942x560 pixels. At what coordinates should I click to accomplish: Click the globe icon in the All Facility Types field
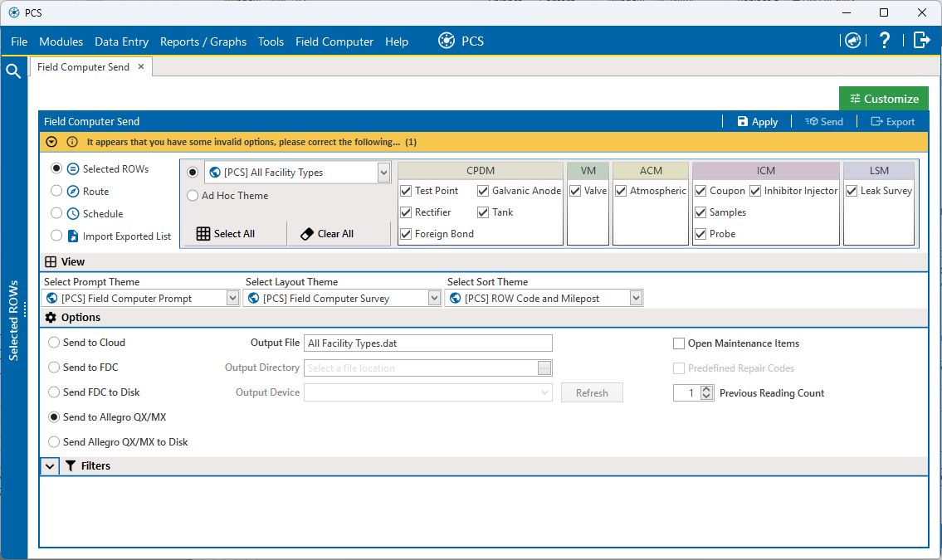pos(214,173)
